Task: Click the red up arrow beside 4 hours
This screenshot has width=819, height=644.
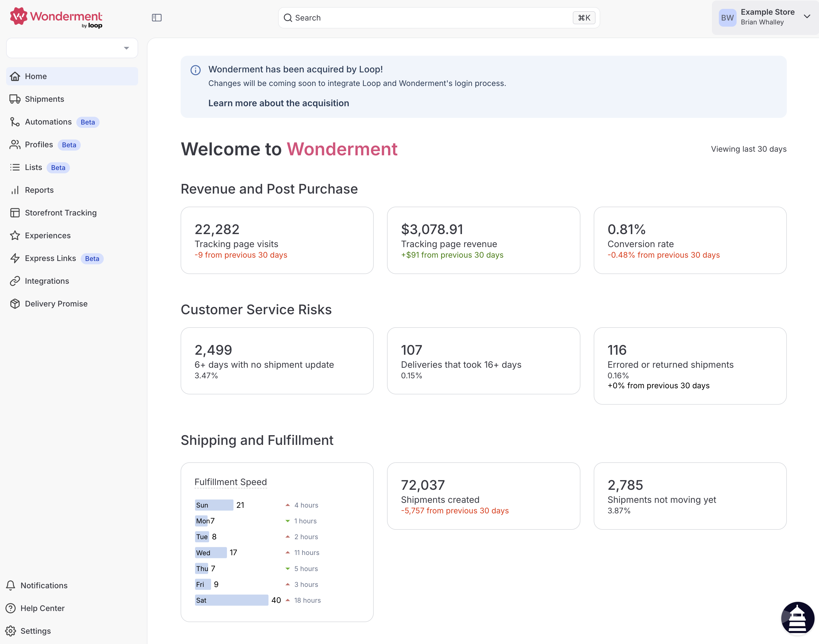Action: coord(288,505)
